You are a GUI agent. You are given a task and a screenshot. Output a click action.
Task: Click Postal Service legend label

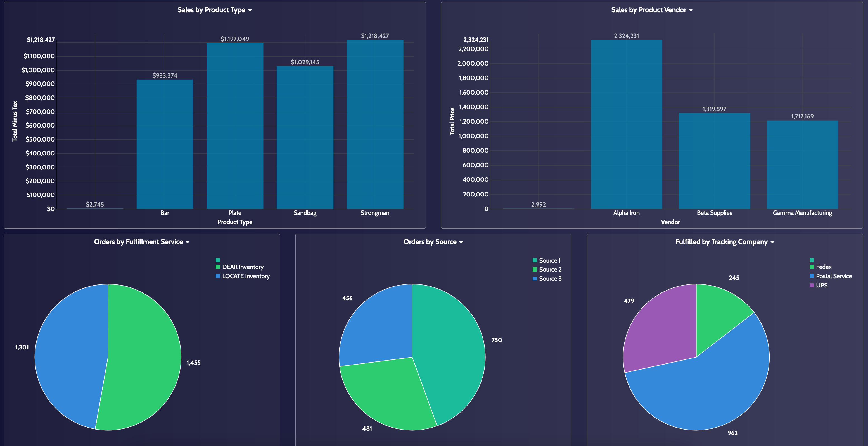pyautogui.click(x=834, y=276)
